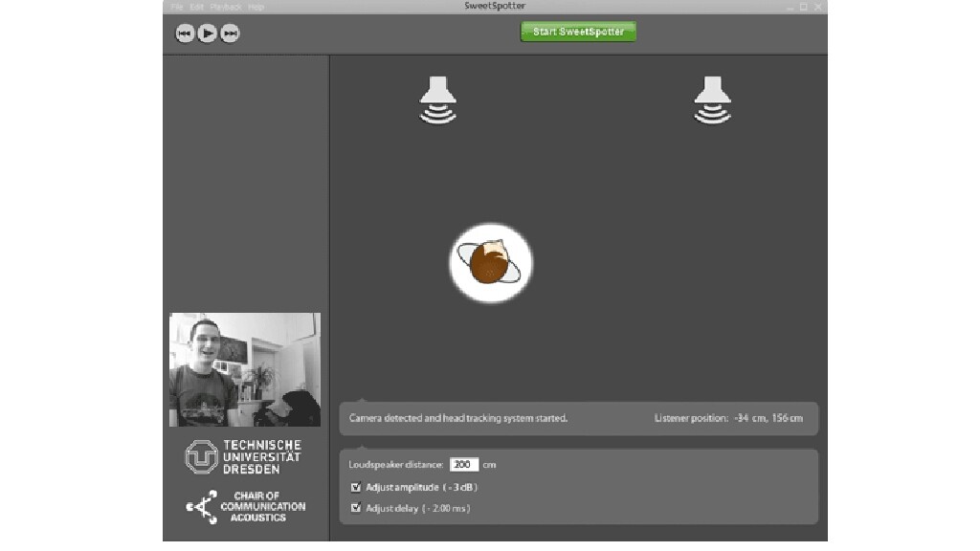The height and width of the screenshot is (551, 980).
Task: Click inside the Loudspeaker distance field
Action: pos(463,464)
